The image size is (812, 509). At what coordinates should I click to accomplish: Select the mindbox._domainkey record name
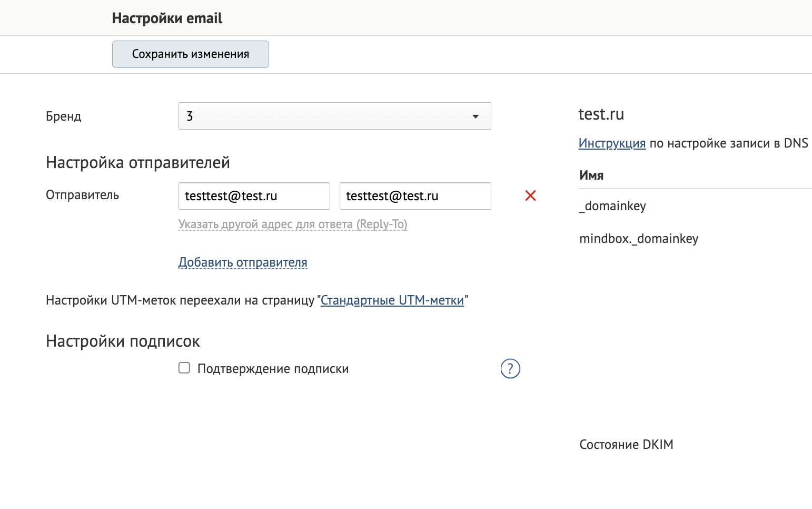[x=639, y=239]
